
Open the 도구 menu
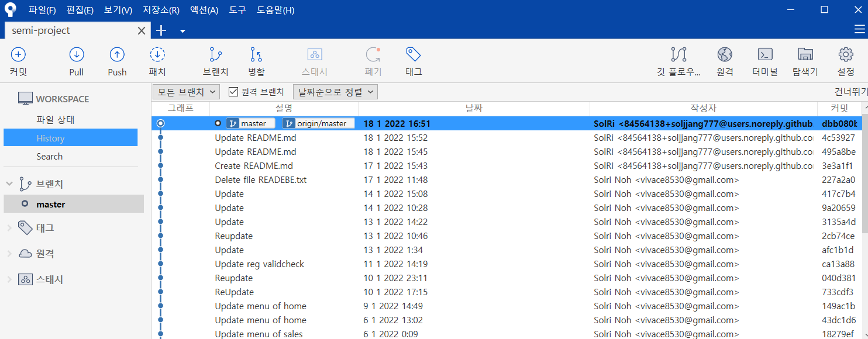pos(237,10)
